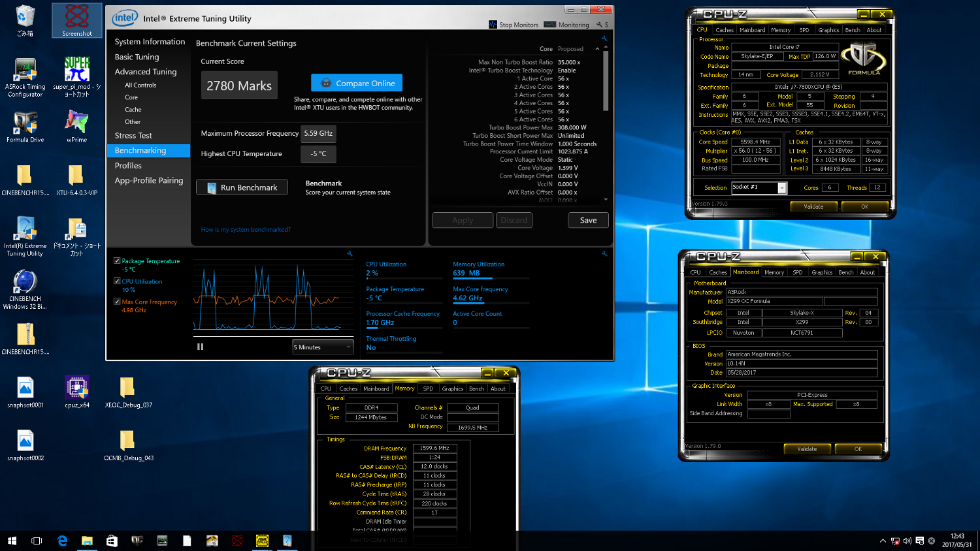This screenshot has height=551, width=980.
Task: Open the Windows Start menu
Action: [12, 541]
